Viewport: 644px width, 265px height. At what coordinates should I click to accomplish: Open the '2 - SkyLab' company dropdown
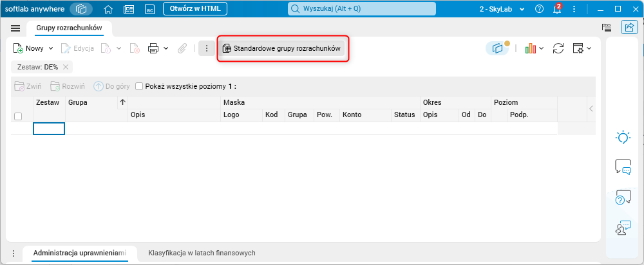pyautogui.click(x=502, y=8)
